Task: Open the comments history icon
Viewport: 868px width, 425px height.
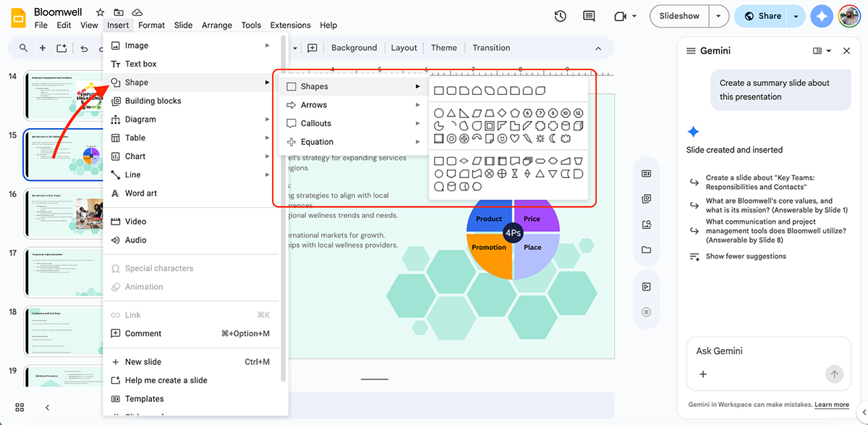Action: (x=589, y=15)
